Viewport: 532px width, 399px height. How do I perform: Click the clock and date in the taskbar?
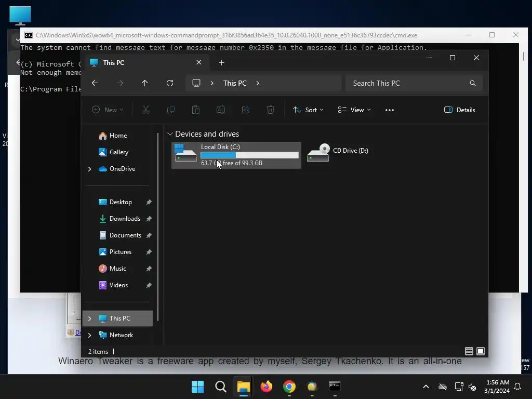click(497, 387)
